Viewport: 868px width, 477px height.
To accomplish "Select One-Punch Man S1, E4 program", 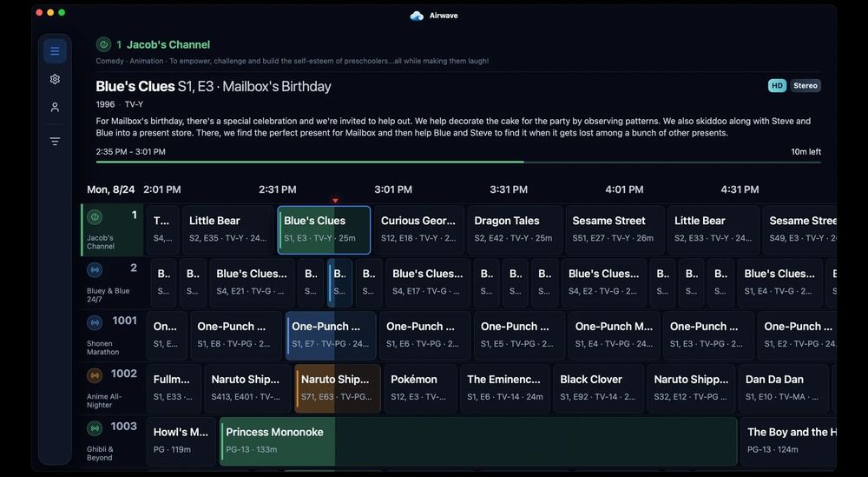I will click(614, 335).
